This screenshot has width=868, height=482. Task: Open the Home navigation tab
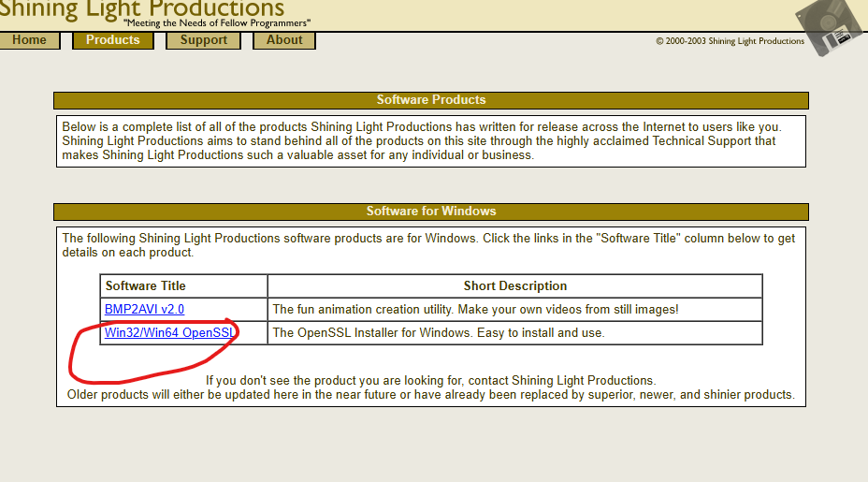(29, 40)
